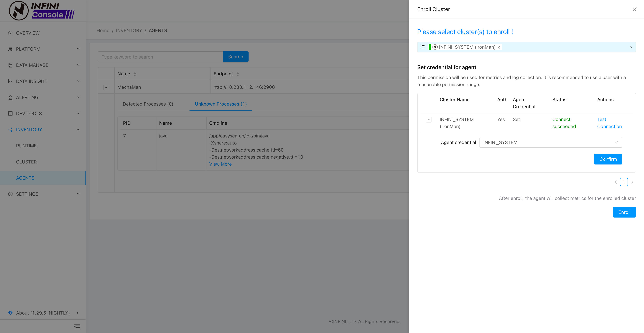This screenshot has width=644, height=333.
Task: Remove the INFINI_SYSTEM (IronMan) tag with x
Action: click(499, 47)
